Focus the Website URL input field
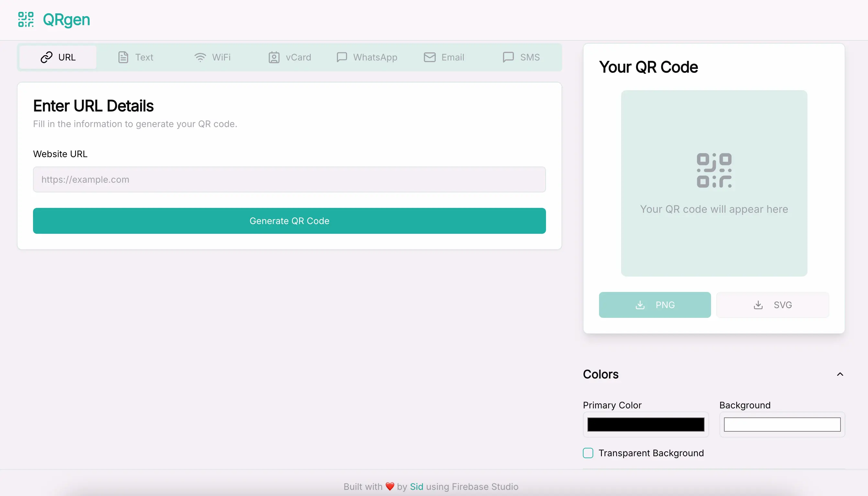The image size is (868, 496). pyautogui.click(x=289, y=179)
